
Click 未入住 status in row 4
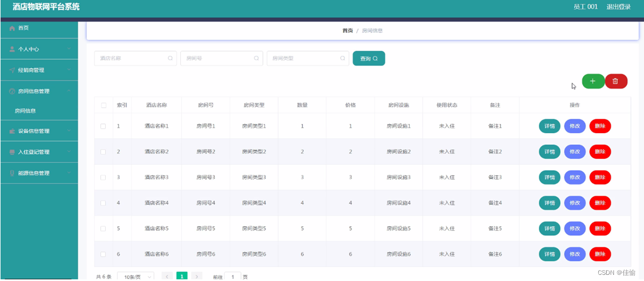(x=447, y=203)
